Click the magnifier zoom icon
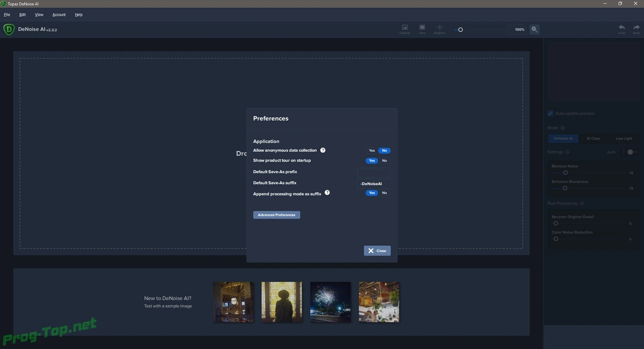 [535, 30]
